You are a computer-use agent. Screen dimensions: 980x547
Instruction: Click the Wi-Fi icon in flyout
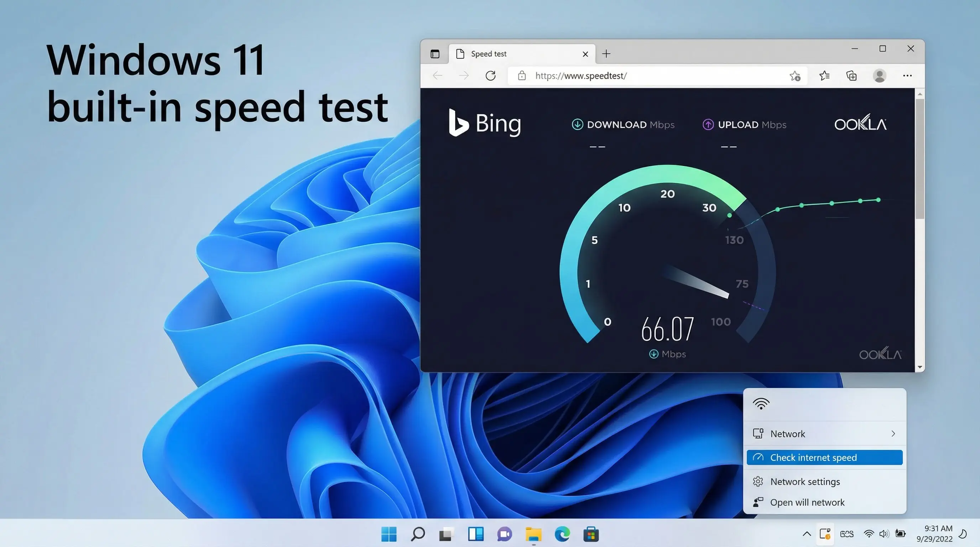coord(761,403)
